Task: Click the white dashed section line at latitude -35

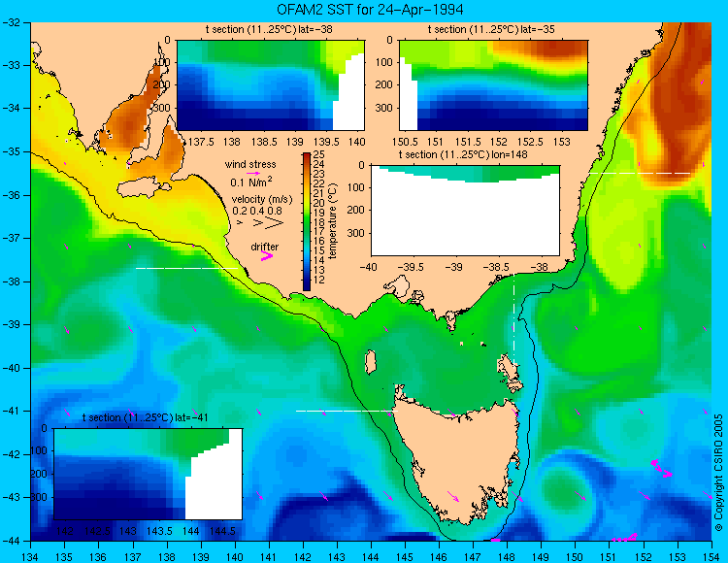Action: point(640,173)
